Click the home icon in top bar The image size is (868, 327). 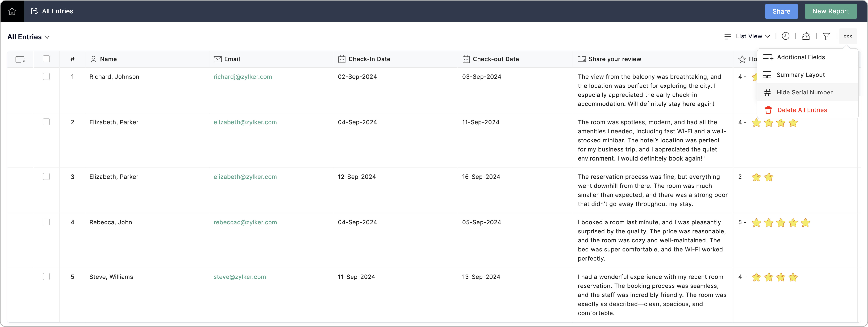(12, 12)
